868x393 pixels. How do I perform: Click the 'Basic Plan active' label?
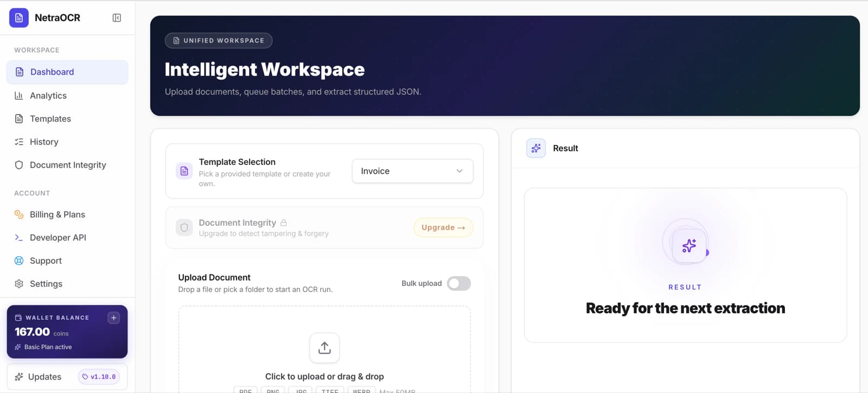pos(48,347)
